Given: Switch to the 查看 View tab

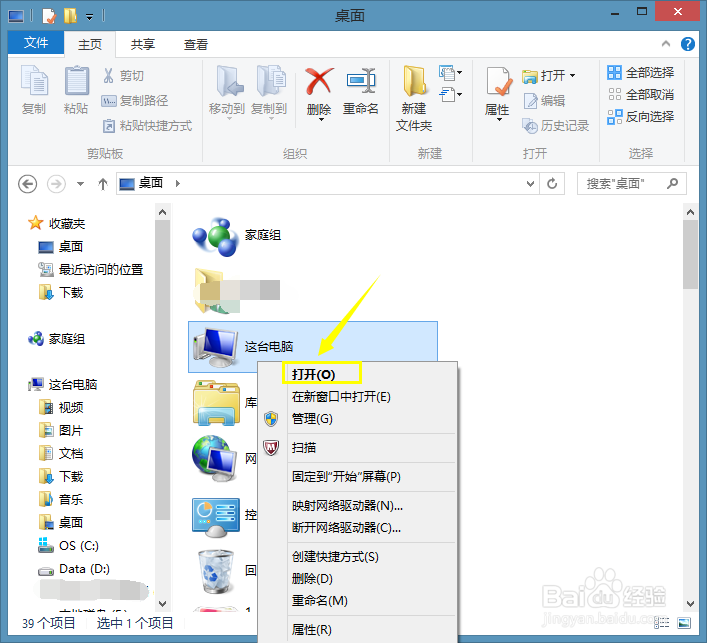Looking at the screenshot, I should coord(196,44).
